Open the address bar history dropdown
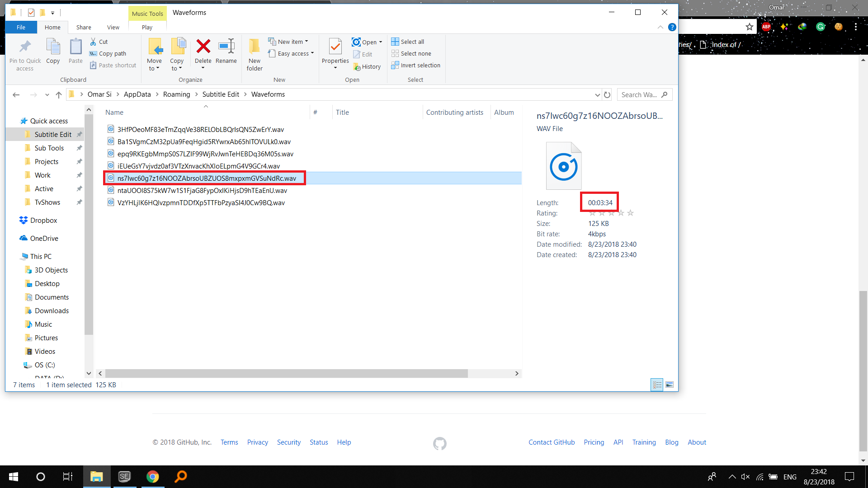This screenshot has width=868, height=488. tap(597, 94)
